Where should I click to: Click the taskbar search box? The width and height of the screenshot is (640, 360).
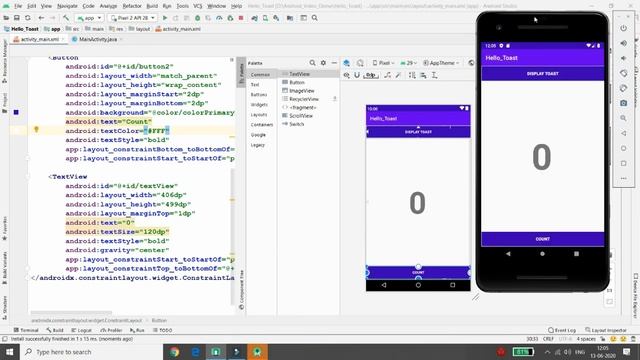[91, 352]
